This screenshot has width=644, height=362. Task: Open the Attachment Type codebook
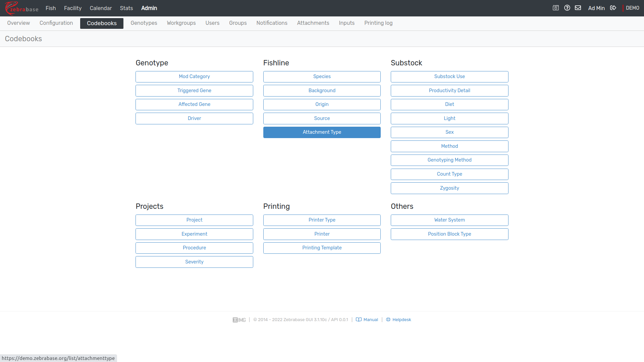(x=322, y=132)
